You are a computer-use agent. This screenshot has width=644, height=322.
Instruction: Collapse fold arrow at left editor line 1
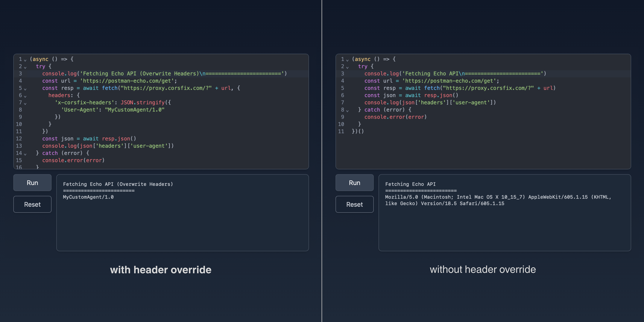[x=25, y=60]
